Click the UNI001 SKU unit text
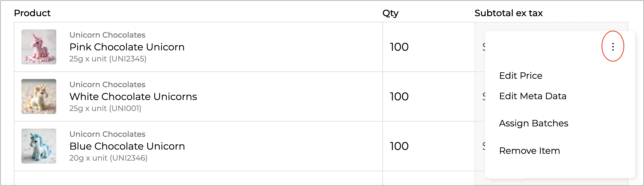This screenshot has width=644, height=186. (x=105, y=109)
